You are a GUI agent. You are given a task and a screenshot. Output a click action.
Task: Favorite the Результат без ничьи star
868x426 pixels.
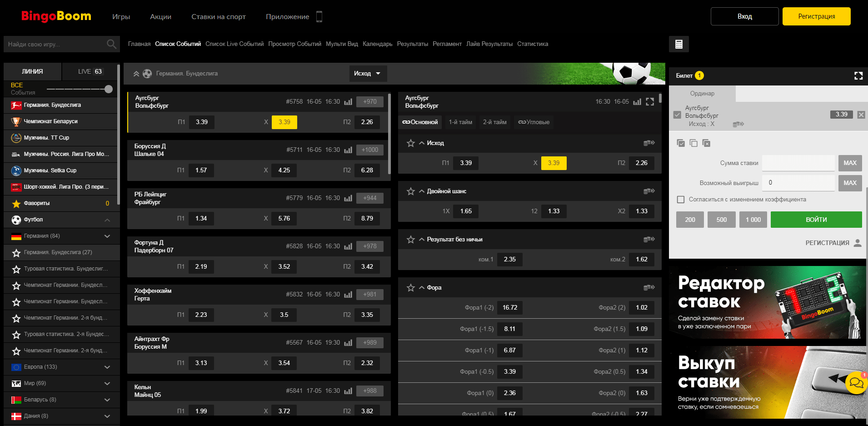tap(411, 240)
